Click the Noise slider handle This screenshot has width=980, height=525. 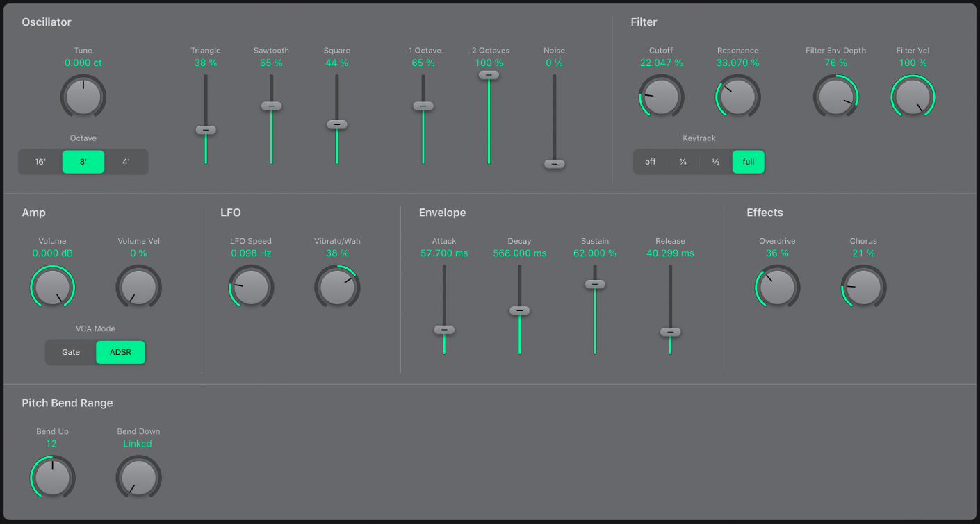coord(554,164)
